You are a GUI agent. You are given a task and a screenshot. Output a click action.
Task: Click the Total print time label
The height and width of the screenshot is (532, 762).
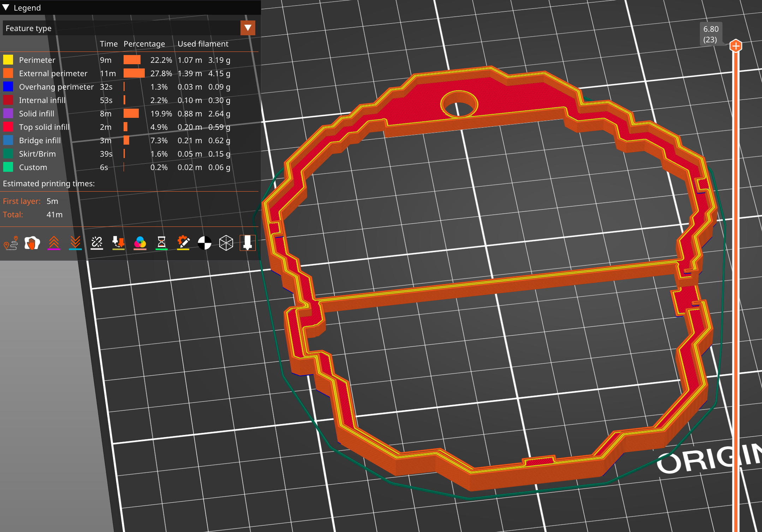pos(13,214)
